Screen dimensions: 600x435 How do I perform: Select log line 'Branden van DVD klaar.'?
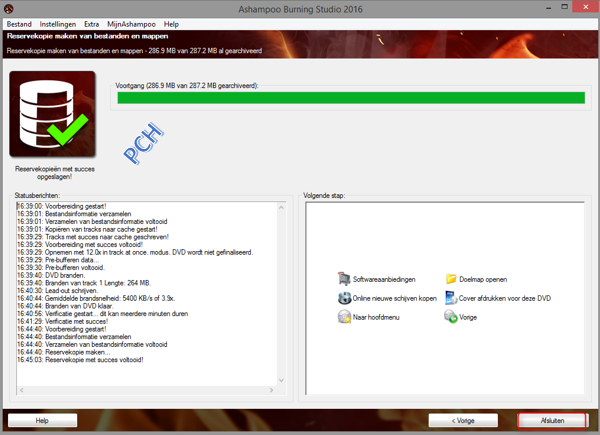pos(65,306)
